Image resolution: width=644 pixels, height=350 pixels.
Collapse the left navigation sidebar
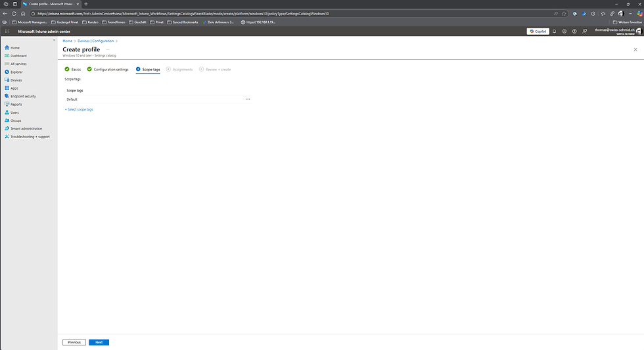click(54, 40)
